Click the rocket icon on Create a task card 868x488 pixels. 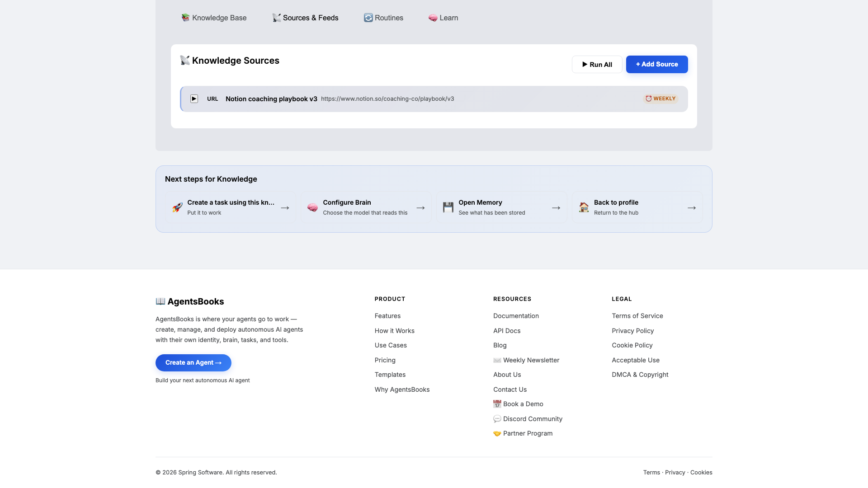pos(177,207)
